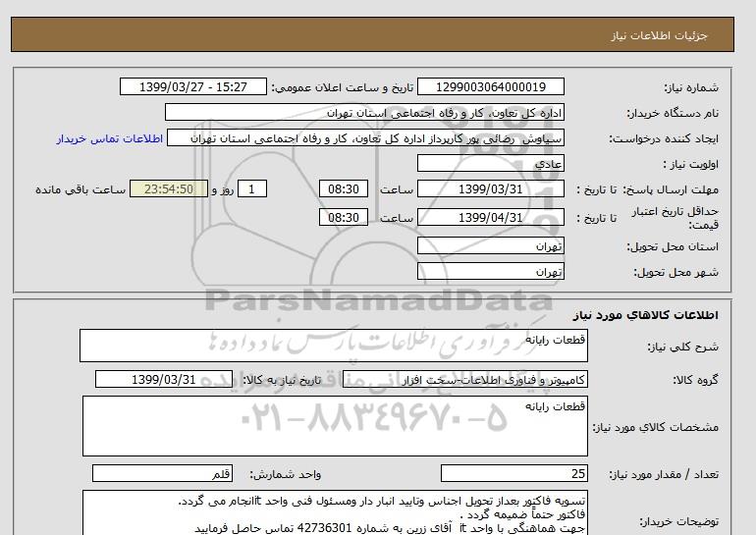756x535 pixels.
Task: Click the request creator field سیاوش رضائی پور
Action: (365, 138)
